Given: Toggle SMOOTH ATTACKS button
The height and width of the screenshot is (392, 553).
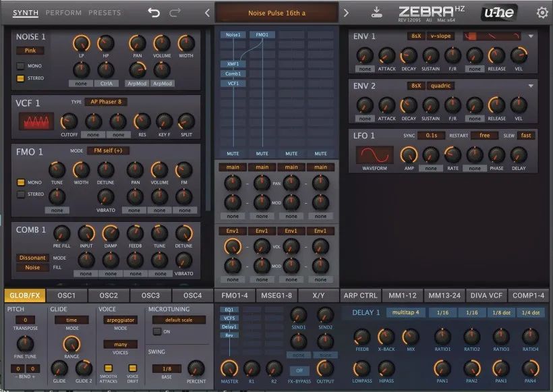Looking at the screenshot, I should coord(109,368).
